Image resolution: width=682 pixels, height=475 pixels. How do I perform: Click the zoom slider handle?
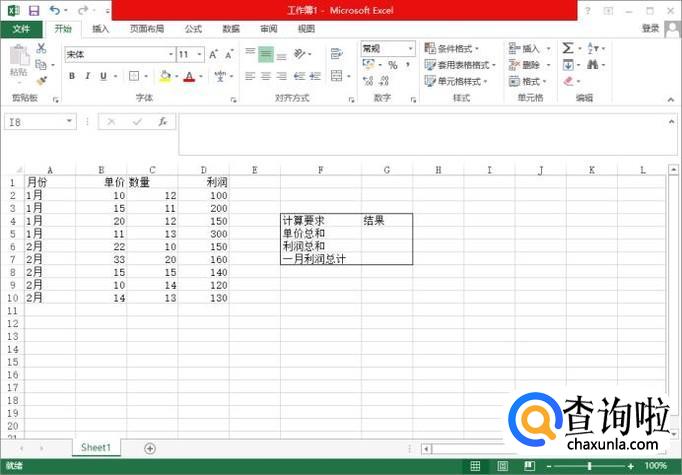point(589,466)
